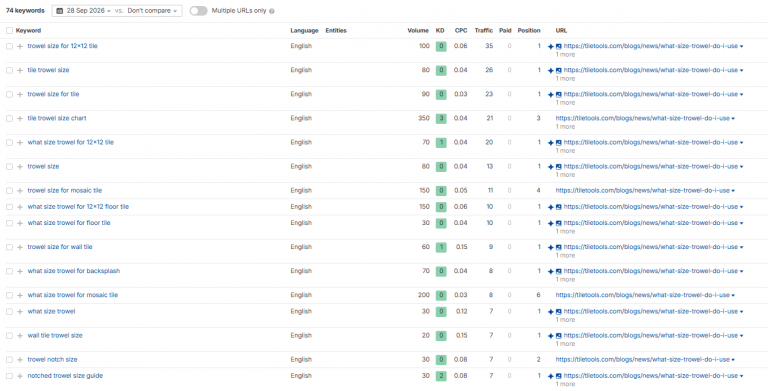Click the sparkle icon in "what size trowel for backsplash" row
Viewport: 768px width, 391px height.
(x=551, y=271)
